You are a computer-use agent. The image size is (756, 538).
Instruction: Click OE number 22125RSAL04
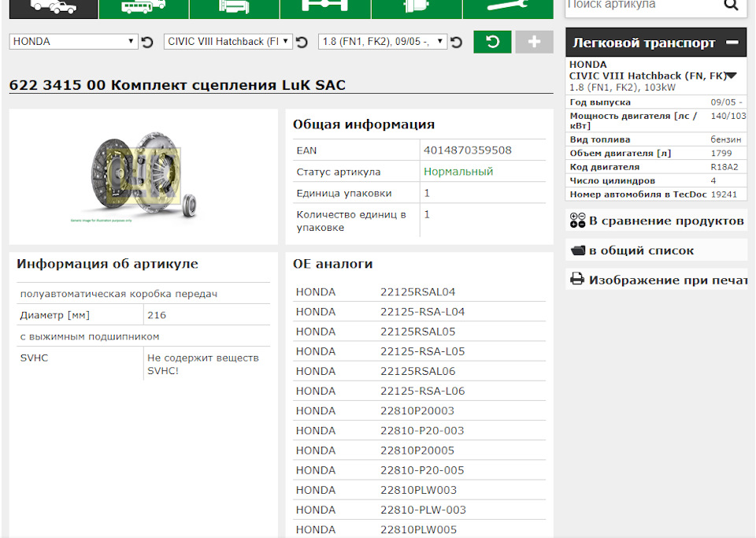(417, 292)
